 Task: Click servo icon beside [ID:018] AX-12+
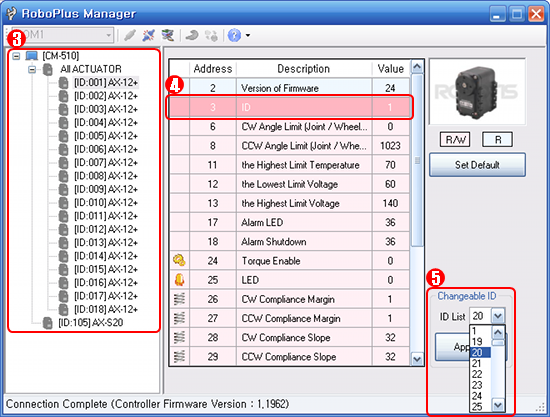[63, 309]
